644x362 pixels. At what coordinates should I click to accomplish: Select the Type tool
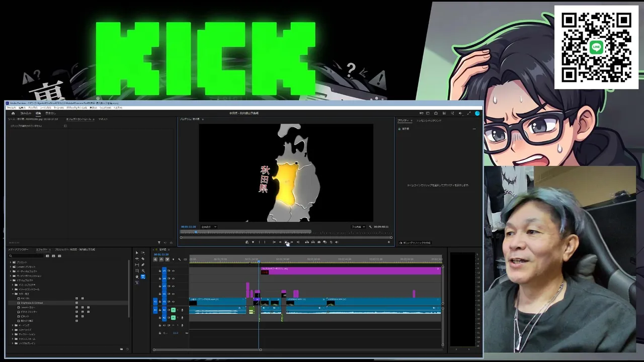(x=143, y=277)
